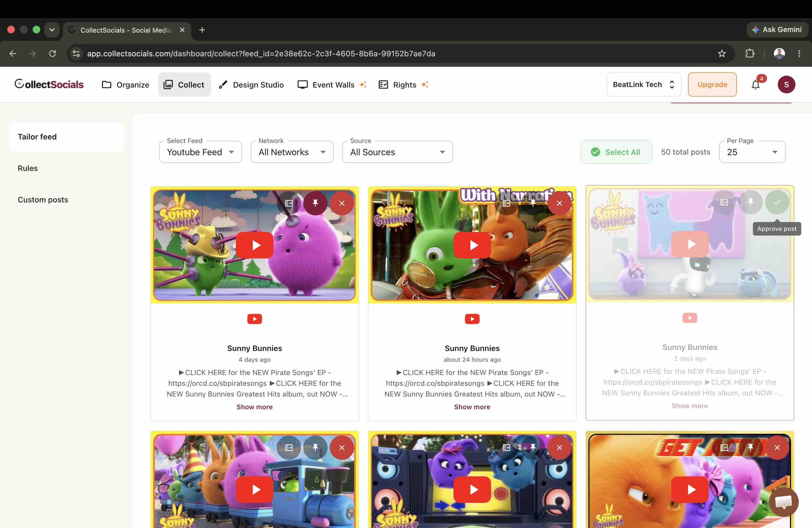Click Ask Gemini in browser
The height and width of the screenshot is (528, 812).
pos(777,30)
